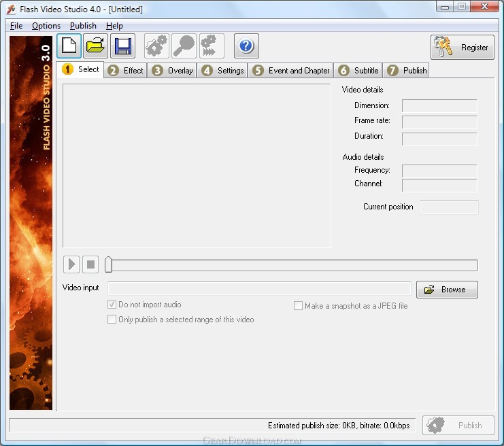
Task: Close the Flash Video Studio window
Action: click(x=485, y=6)
